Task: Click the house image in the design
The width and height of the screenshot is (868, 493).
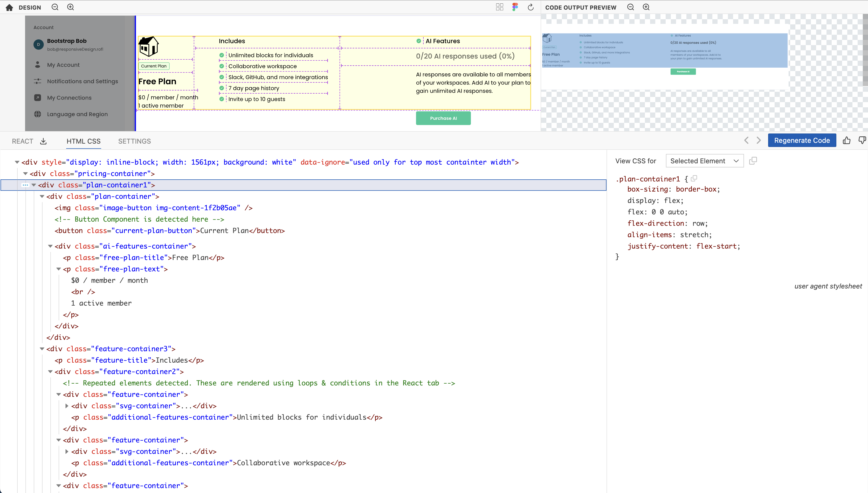Action: 148,46
